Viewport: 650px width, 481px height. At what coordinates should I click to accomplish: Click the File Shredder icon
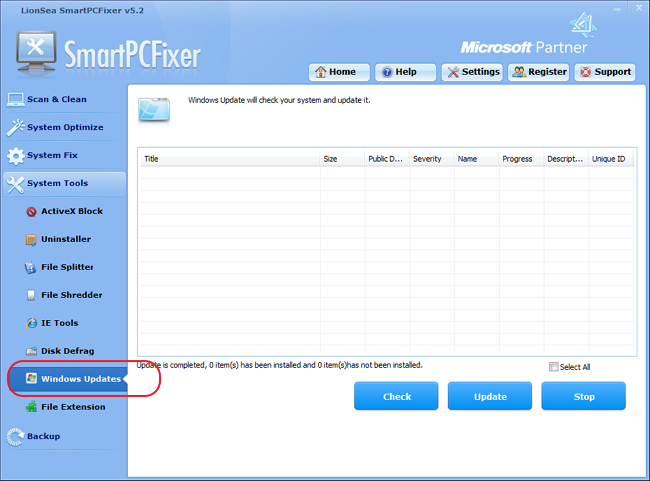pos(31,295)
